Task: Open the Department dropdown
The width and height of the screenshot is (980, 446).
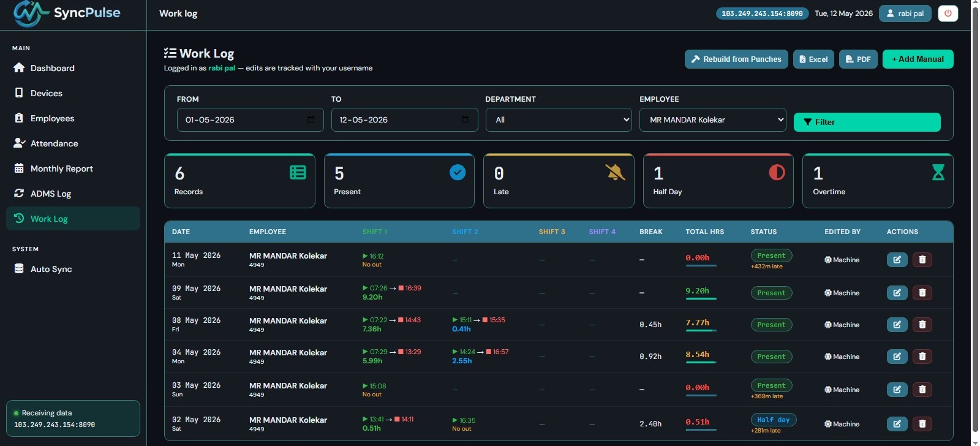Action: tap(559, 119)
